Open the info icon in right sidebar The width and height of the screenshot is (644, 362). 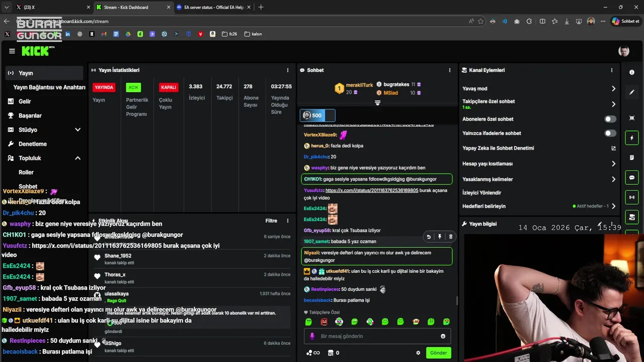[x=632, y=72]
